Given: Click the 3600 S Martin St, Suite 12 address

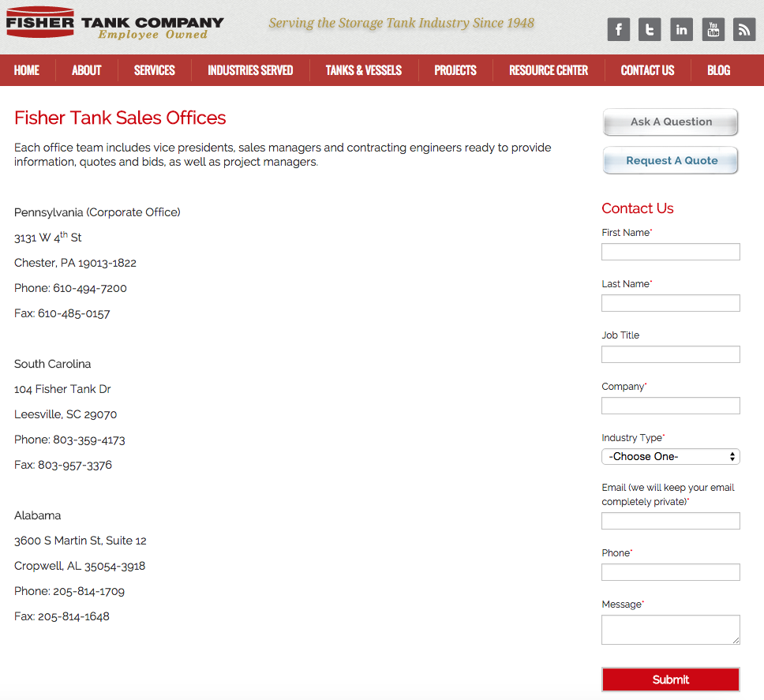Looking at the screenshot, I should click(x=81, y=541).
